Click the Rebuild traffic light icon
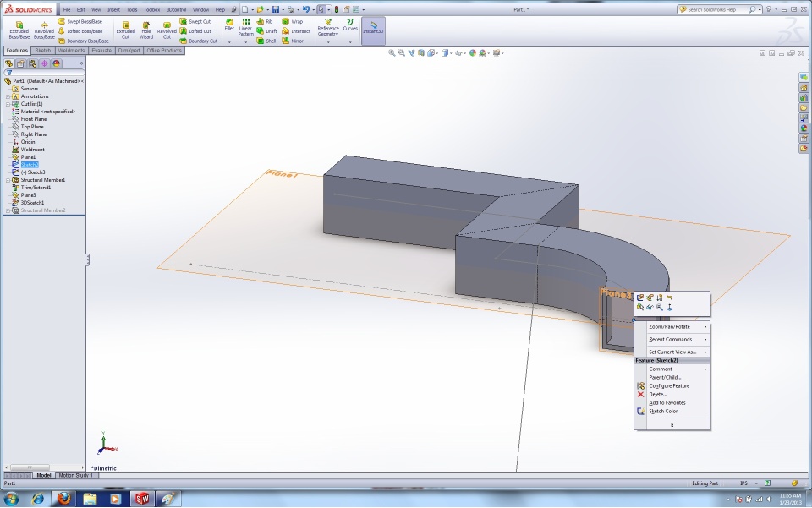Viewport: 812px width, 508px height. pyautogui.click(x=336, y=9)
